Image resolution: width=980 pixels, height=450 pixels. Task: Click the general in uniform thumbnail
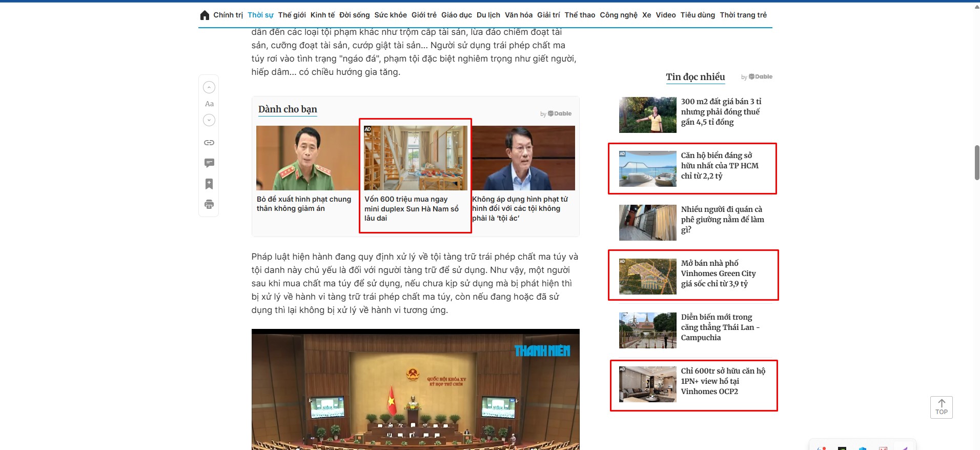(x=308, y=158)
